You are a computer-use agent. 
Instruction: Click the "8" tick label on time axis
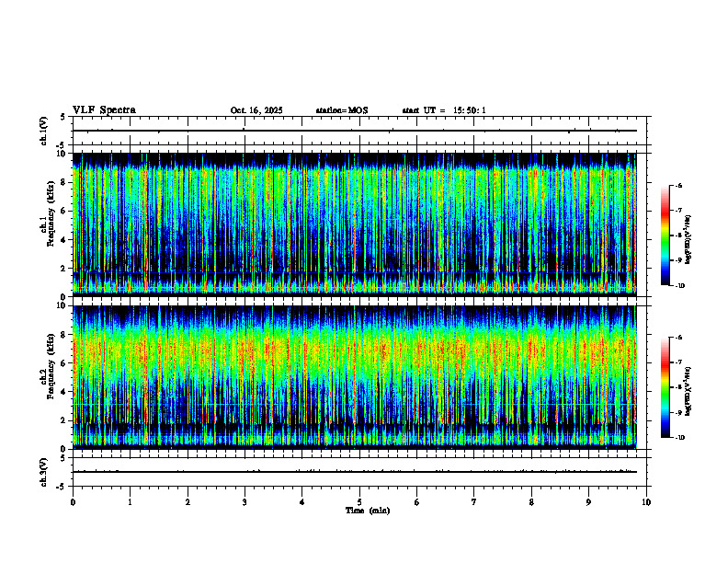coord(531,502)
